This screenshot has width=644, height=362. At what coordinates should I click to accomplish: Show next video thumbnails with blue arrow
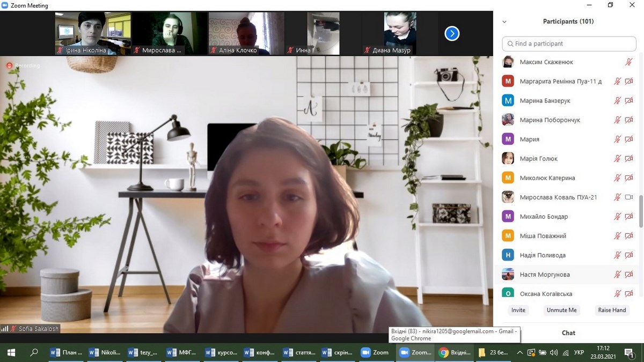[452, 34]
